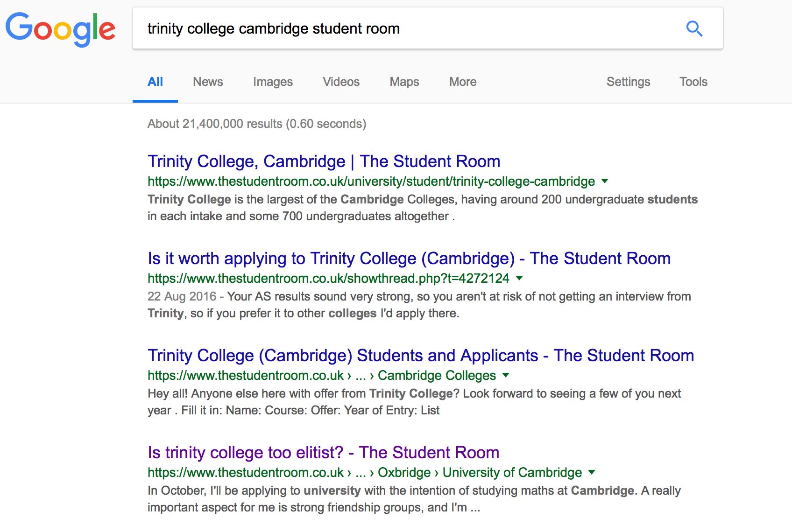Click the 'About 21,400,000 results' stats text
792x532 pixels.
[257, 124]
